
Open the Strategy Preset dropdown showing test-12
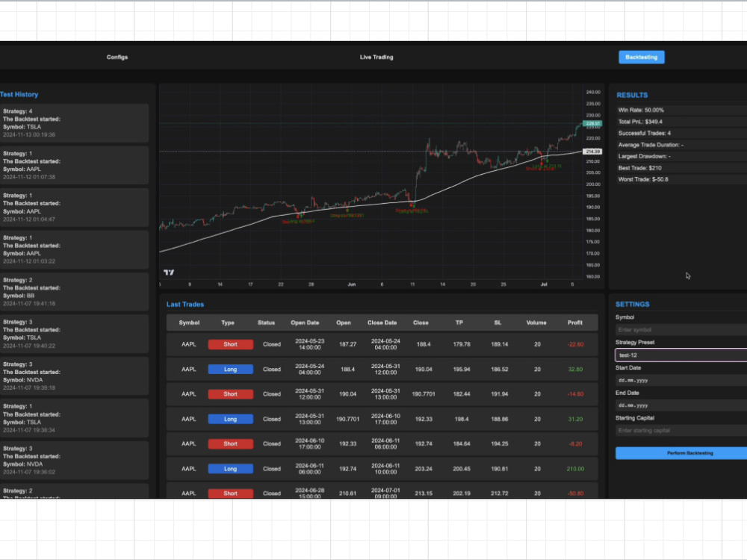click(680, 355)
